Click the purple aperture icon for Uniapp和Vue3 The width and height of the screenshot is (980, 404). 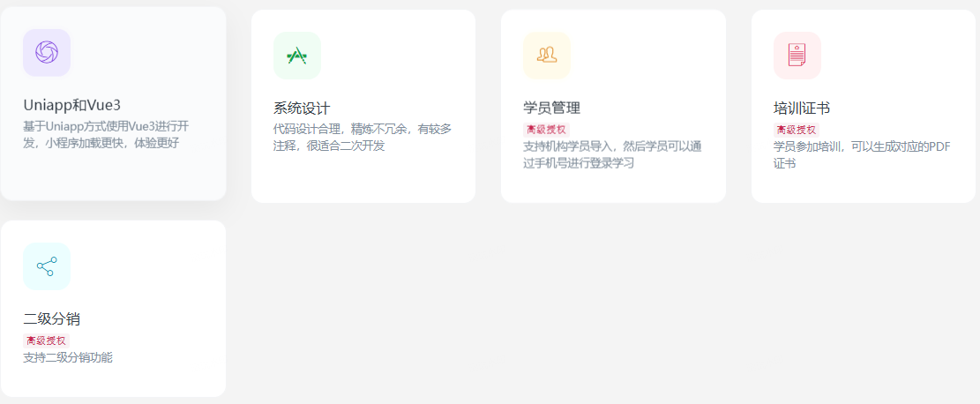point(46,53)
